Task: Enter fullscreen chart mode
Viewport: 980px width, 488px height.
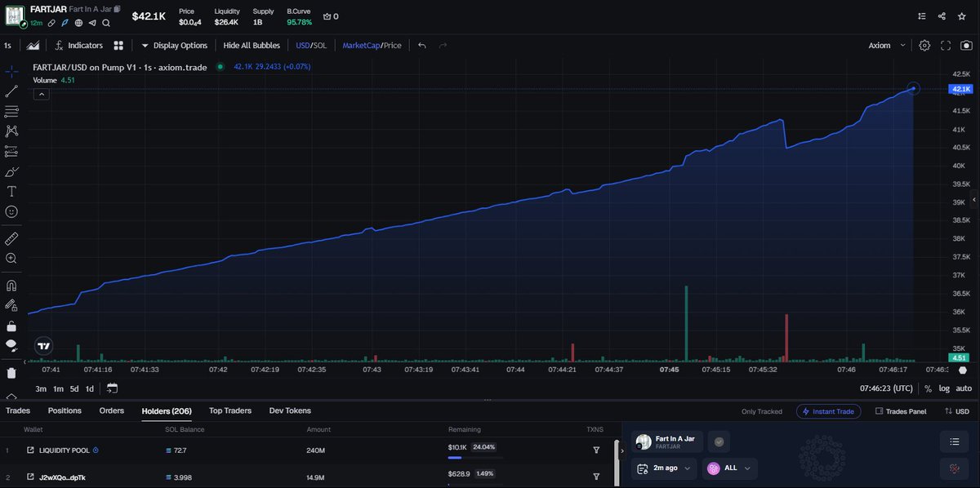Action: pyautogui.click(x=946, y=46)
